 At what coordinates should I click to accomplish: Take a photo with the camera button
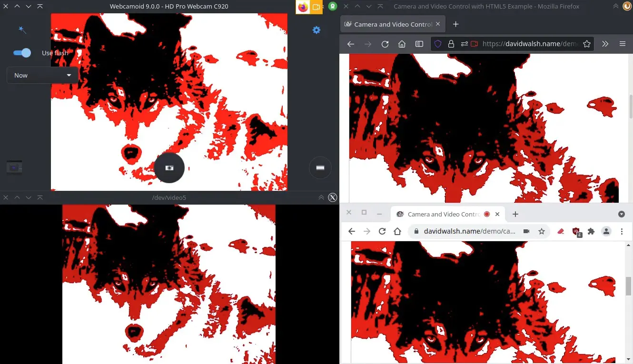[169, 168]
